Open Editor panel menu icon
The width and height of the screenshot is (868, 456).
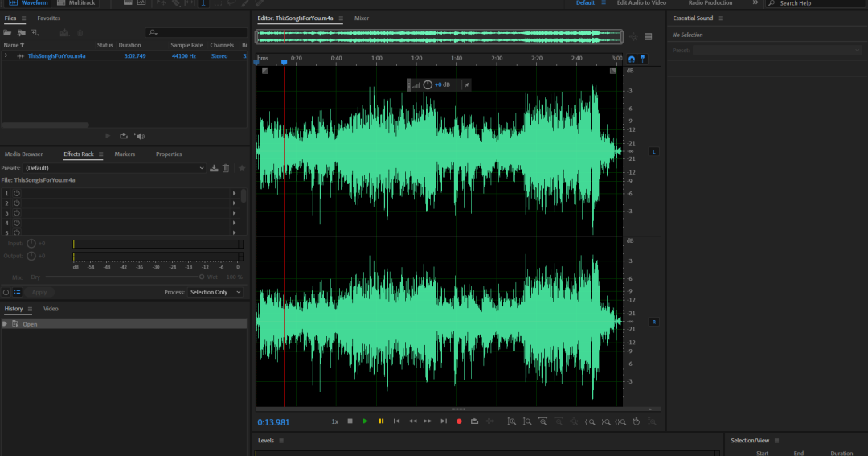pos(341,18)
